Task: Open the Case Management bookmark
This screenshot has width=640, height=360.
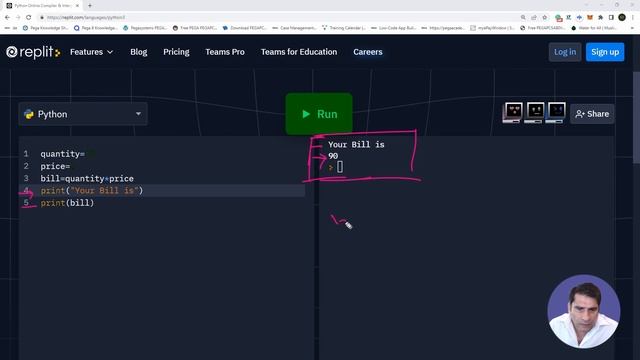Action: click(x=294, y=28)
